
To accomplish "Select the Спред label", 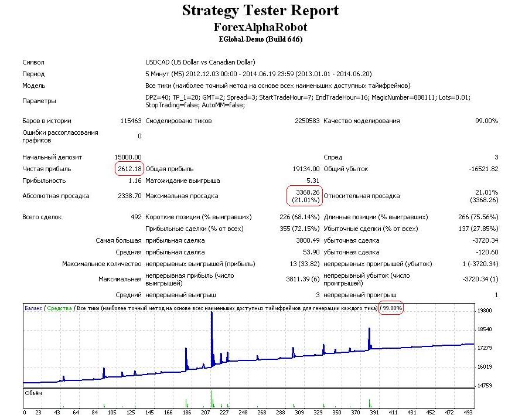I will [x=333, y=157].
